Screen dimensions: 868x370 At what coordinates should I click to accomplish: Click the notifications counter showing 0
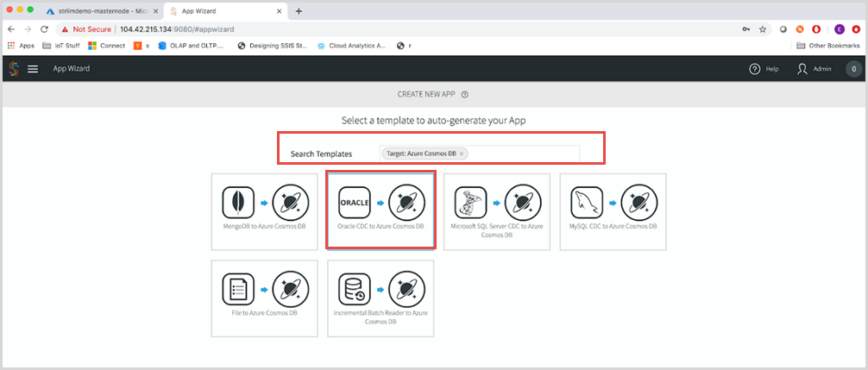coord(853,69)
